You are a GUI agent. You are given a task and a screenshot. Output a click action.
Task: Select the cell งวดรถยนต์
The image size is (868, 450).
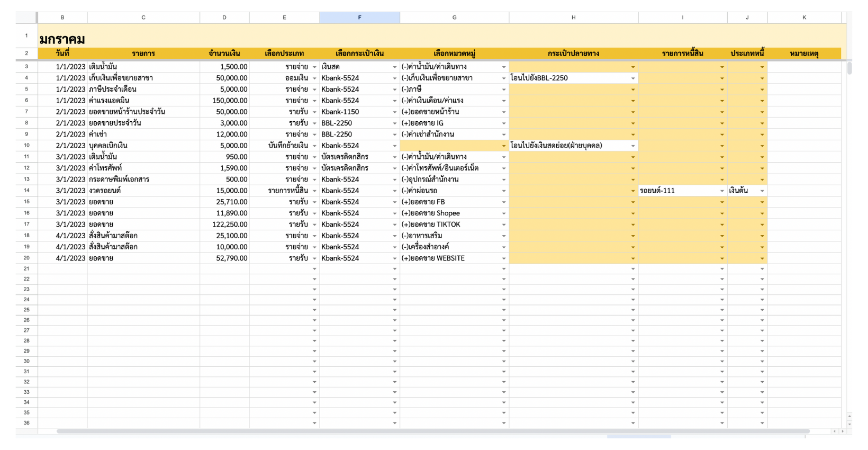click(x=143, y=191)
